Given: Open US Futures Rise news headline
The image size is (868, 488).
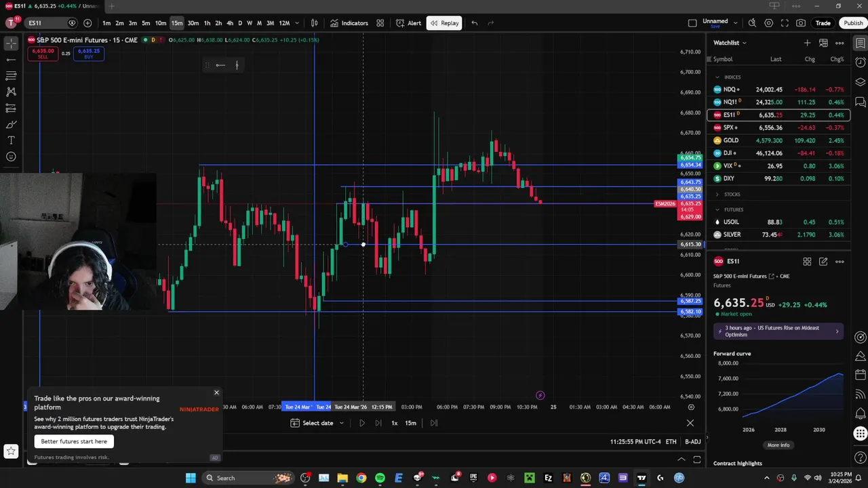Looking at the screenshot, I should click(778, 331).
